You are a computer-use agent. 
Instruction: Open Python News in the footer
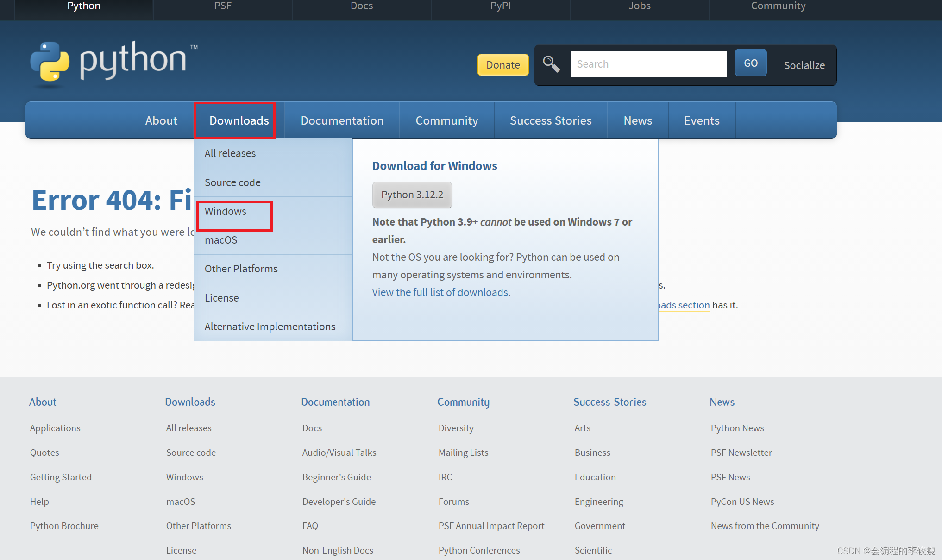click(x=737, y=428)
